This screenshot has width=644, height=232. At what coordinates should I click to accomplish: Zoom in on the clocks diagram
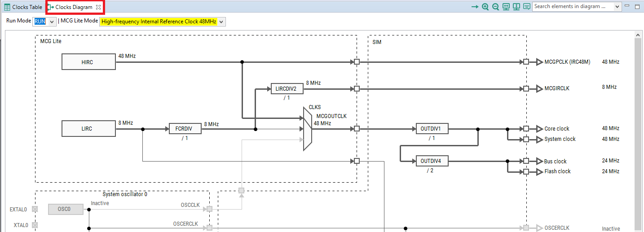tap(485, 7)
